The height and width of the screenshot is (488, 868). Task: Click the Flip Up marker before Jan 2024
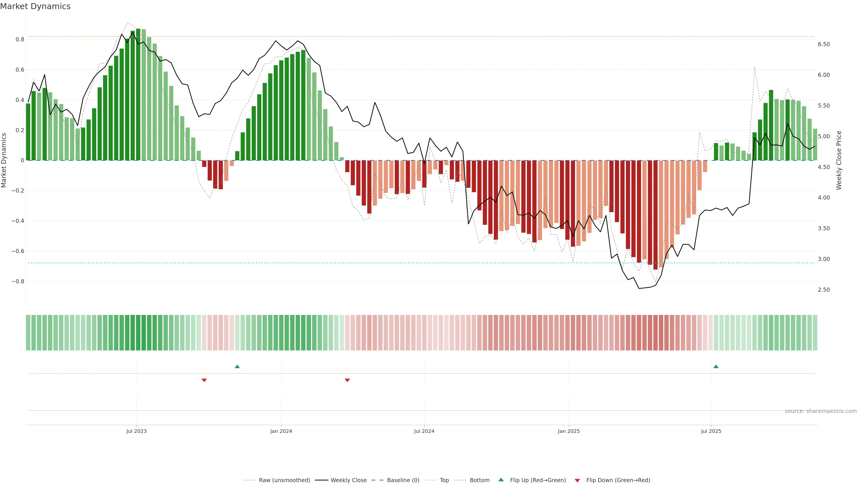tap(237, 366)
